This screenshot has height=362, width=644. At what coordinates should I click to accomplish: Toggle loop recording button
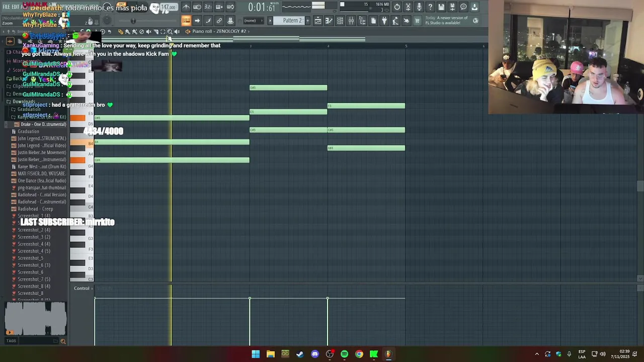pyautogui.click(x=230, y=7)
